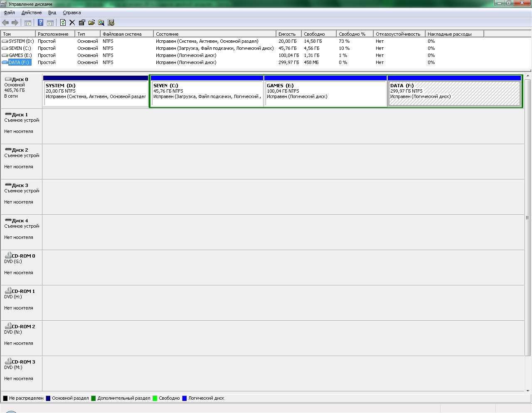Viewport: 532px width, 413px height.
Task: Click 'Исправен (Система, Активен, Основной раздел)' in volume list
Action: click(x=207, y=41)
